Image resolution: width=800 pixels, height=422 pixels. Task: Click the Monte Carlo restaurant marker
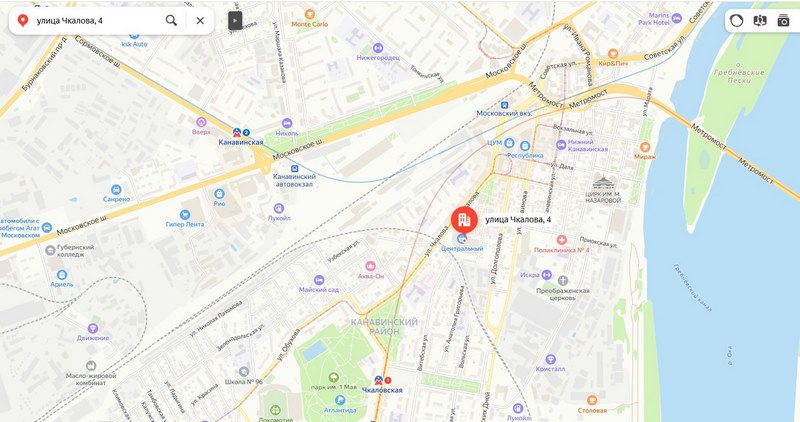tap(310, 14)
